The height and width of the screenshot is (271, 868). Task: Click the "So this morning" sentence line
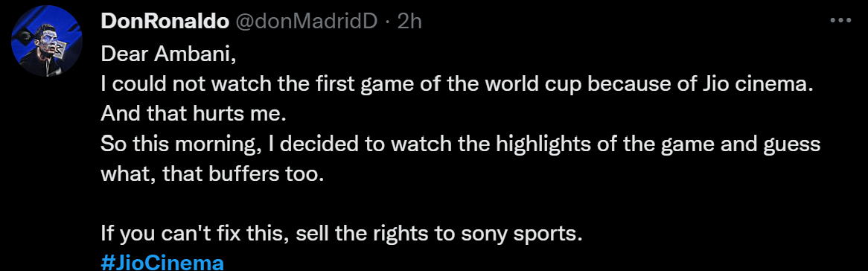[x=460, y=144]
